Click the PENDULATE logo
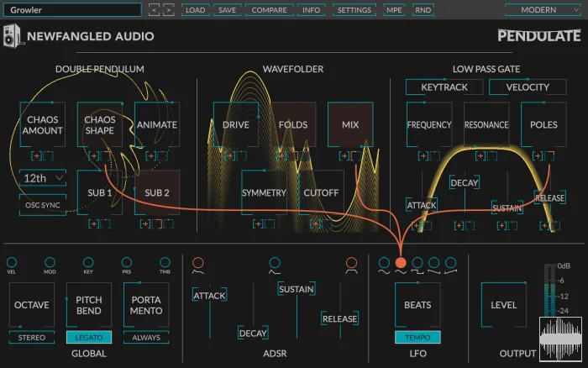Image resolution: width=588 pixels, height=368 pixels. tap(539, 35)
